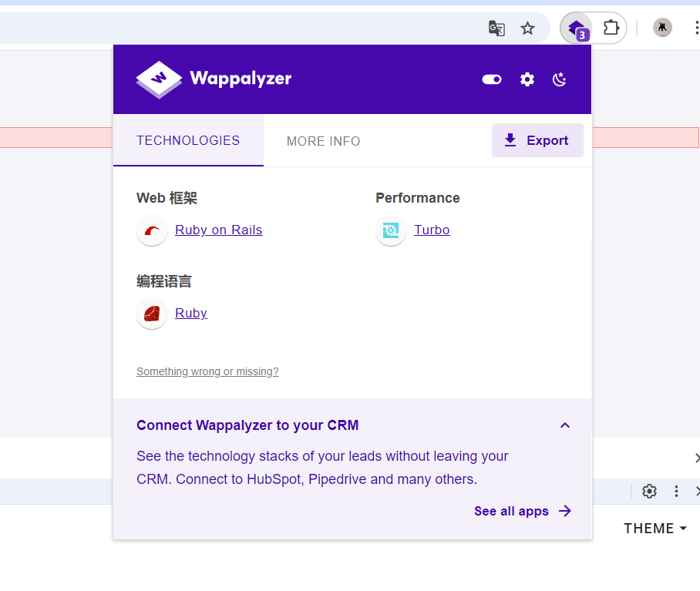This screenshot has height=591, width=700.
Task: Click the '编程语言' category heading
Action: tap(164, 281)
